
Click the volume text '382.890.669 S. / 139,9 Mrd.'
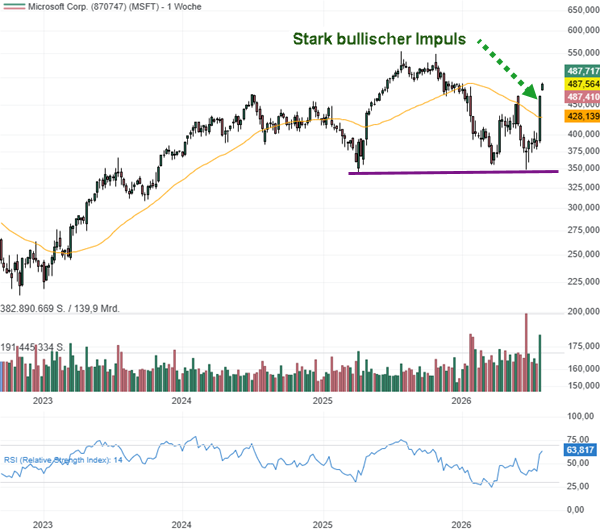pyautogui.click(x=60, y=308)
